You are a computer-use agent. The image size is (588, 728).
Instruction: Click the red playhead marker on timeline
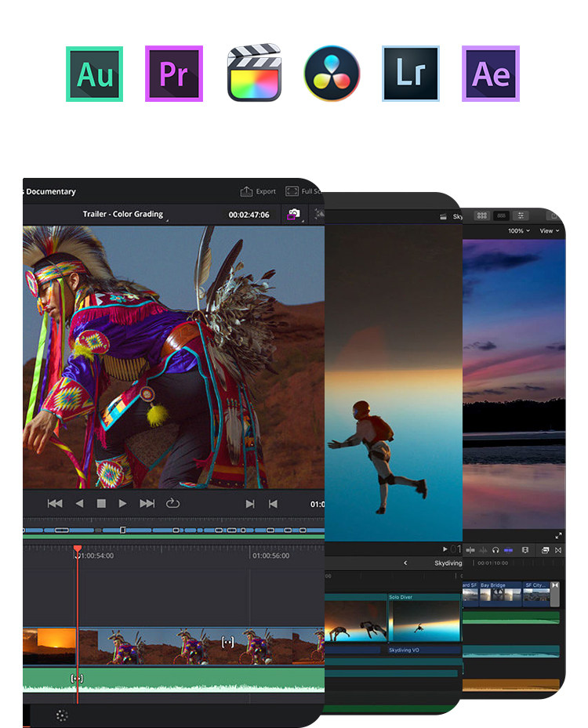78,549
